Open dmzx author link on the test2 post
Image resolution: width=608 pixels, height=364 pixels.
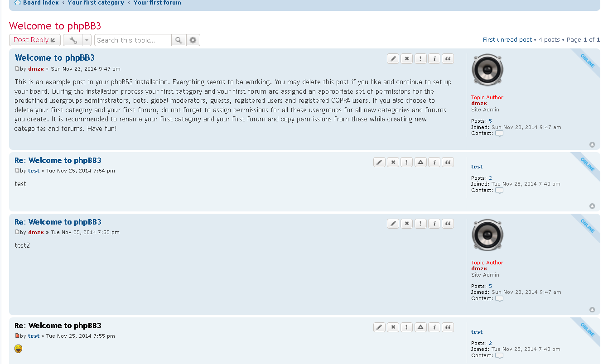36,232
